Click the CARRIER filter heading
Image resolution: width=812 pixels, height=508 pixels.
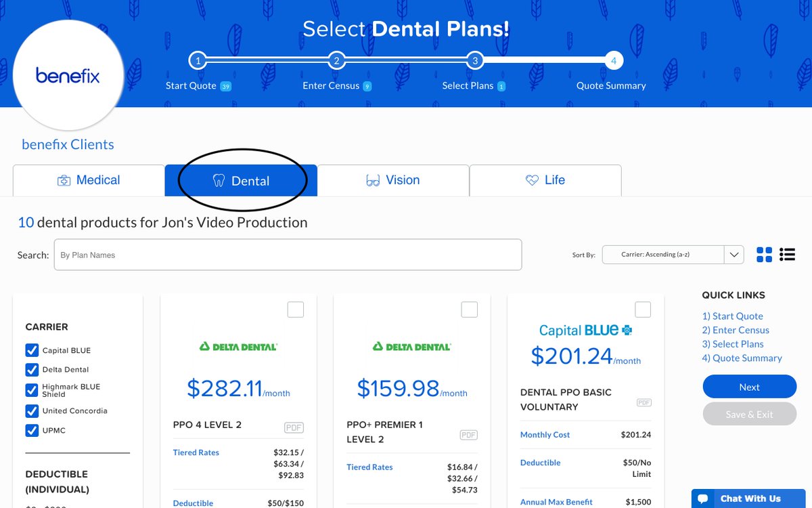(47, 326)
